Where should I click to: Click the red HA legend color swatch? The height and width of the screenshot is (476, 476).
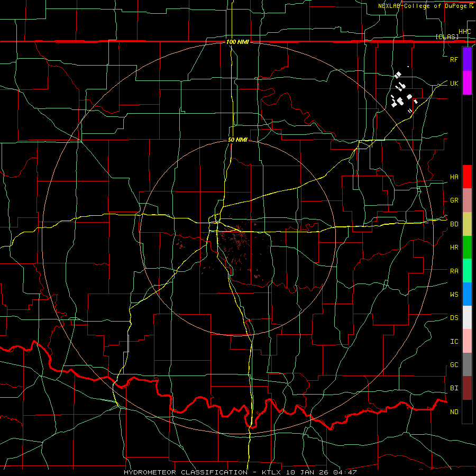[467, 177]
